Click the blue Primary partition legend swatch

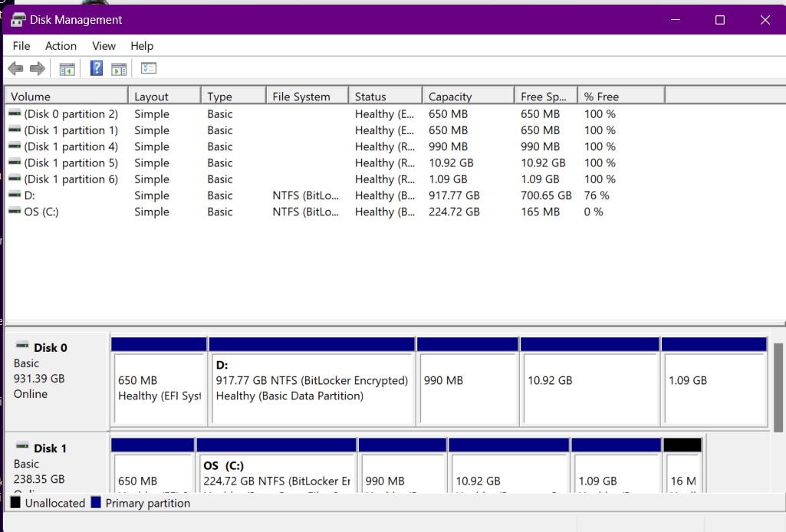point(97,502)
